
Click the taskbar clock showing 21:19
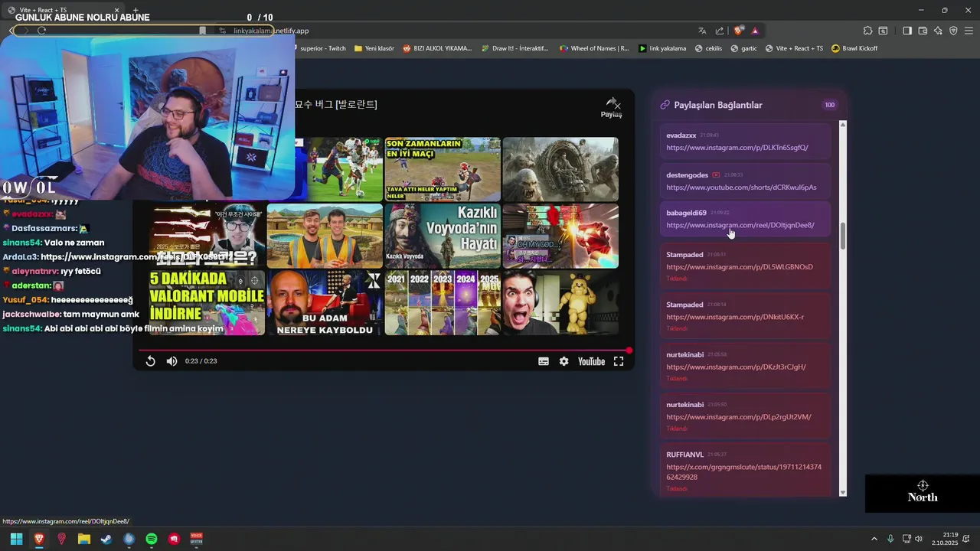(946, 539)
